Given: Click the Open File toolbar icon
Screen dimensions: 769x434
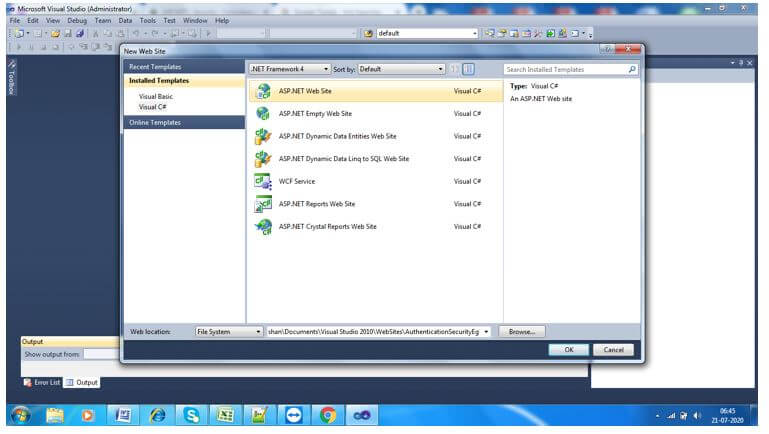Looking at the screenshot, I should 55,33.
